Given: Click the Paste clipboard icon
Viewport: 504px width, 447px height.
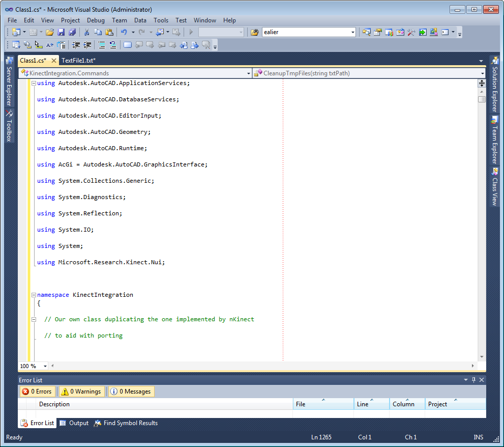Looking at the screenshot, I should click(109, 32).
